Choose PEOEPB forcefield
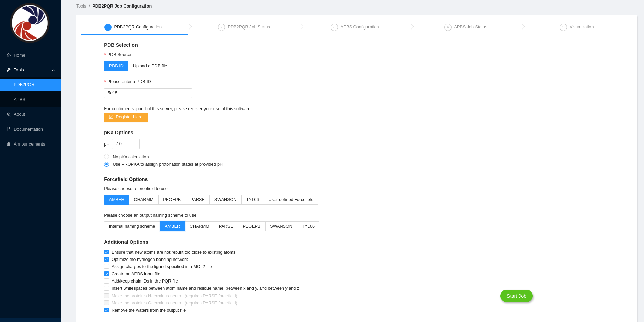The image size is (644, 322). point(172,200)
